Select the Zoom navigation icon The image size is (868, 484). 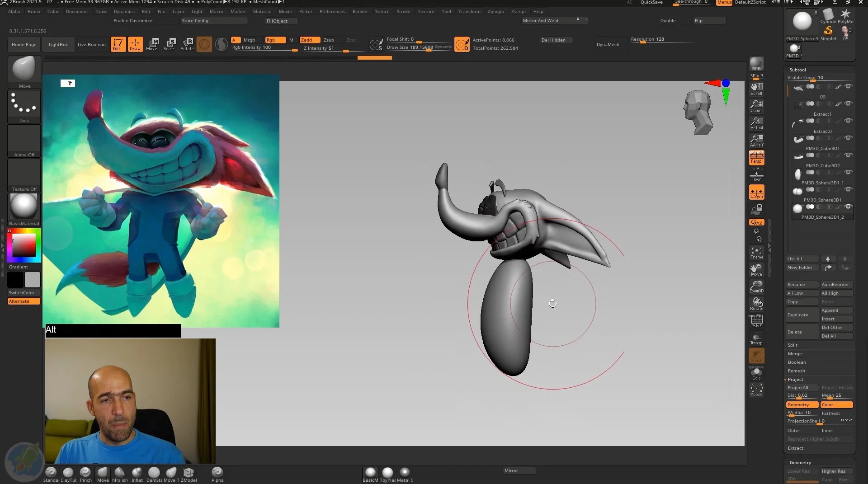pos(756,106)
